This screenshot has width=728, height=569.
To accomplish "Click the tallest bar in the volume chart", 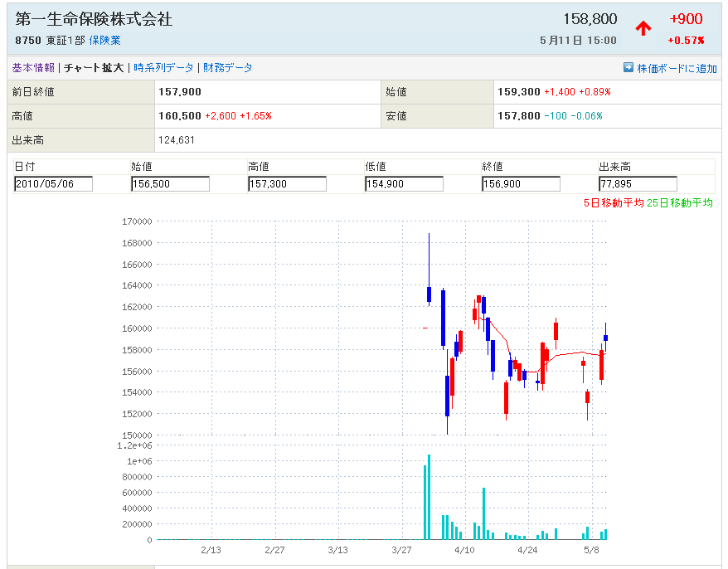I will (429, 497).
